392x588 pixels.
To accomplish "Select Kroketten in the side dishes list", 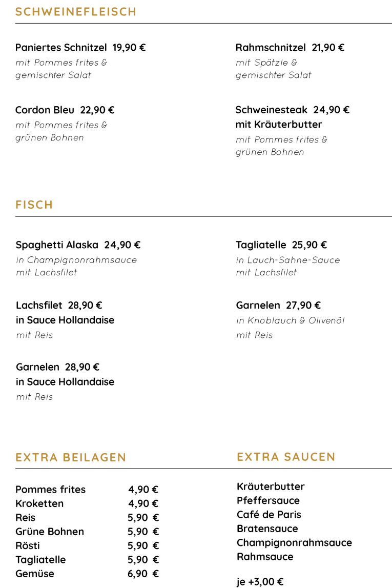I will coord(39,503).
